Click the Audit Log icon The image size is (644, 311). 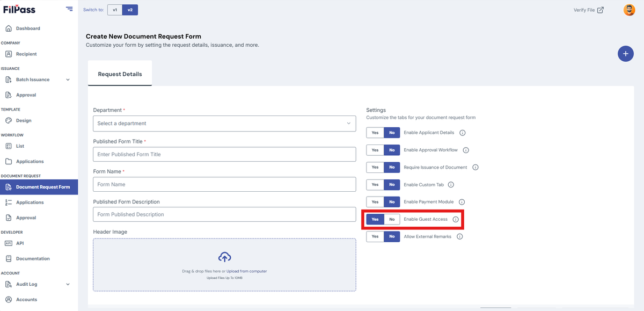point(9,284)
